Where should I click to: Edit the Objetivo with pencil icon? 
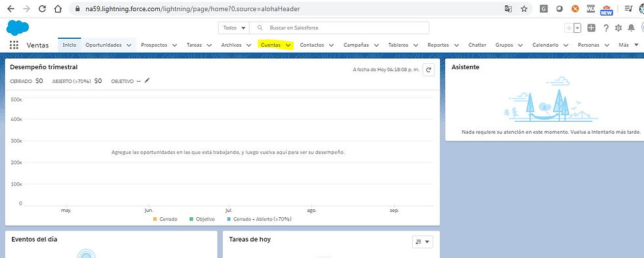(x=147, y=81)
